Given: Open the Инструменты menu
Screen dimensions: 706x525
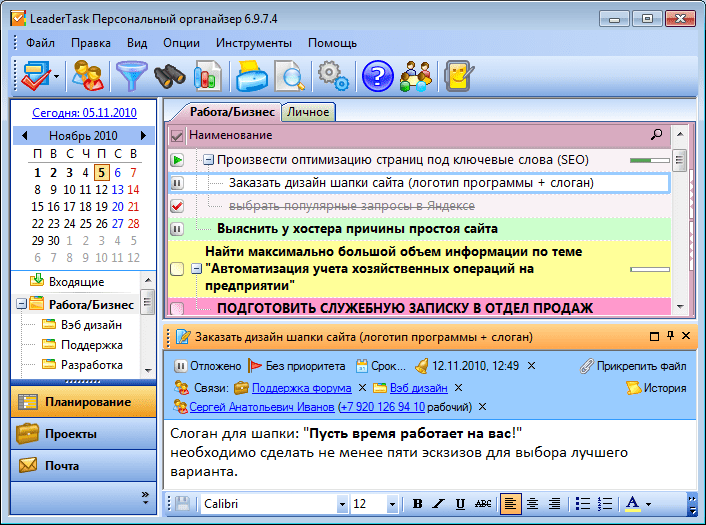Looking at the screenshot, I should (253, 43).
